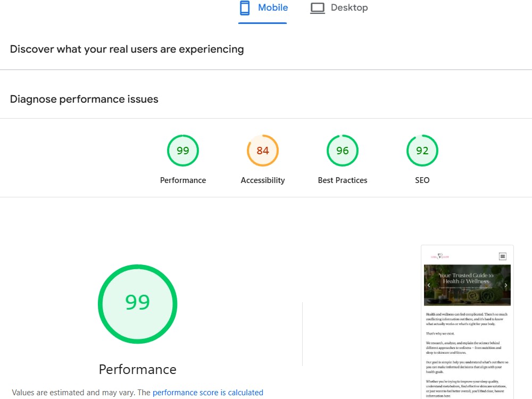Click the Values are estimated and may vary text
Image resolution: width=532 pixels, height=399 pixels.
[x=73, y=393]
